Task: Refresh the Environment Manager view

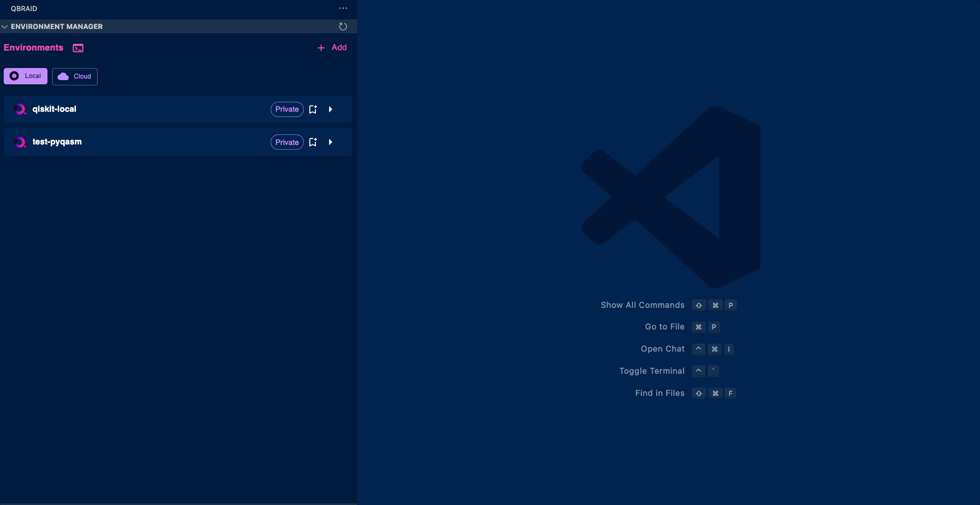Action: (x=343, y=26)
